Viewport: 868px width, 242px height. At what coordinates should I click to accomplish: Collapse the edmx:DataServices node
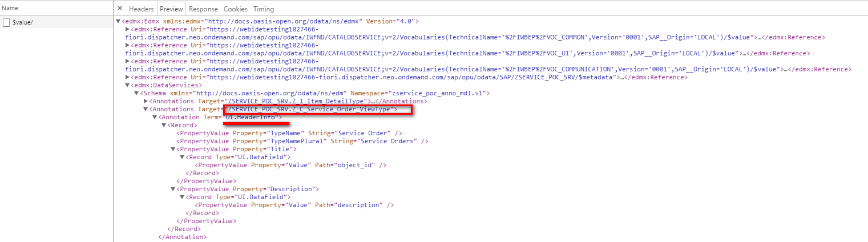(x=128, y=85)
